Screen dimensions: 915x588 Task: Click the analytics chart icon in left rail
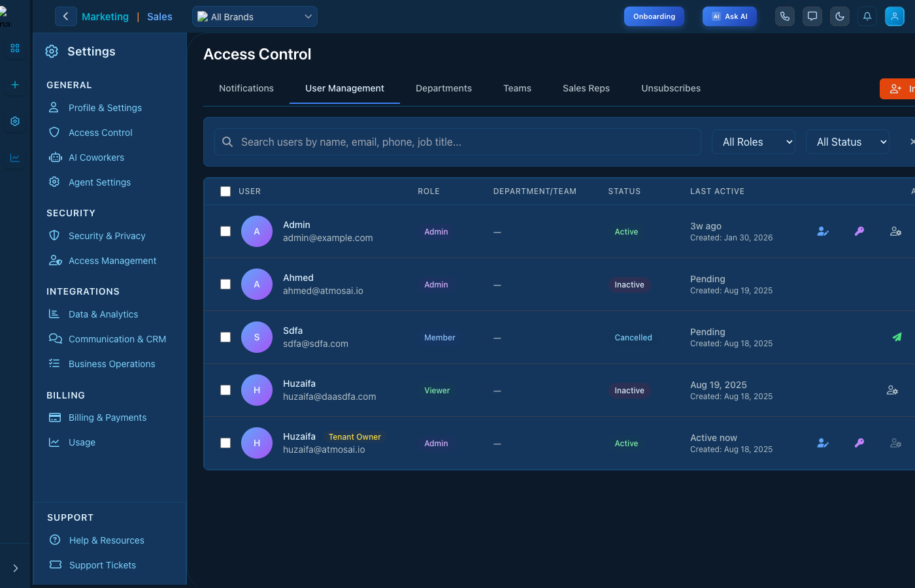(x=15, y=158)
